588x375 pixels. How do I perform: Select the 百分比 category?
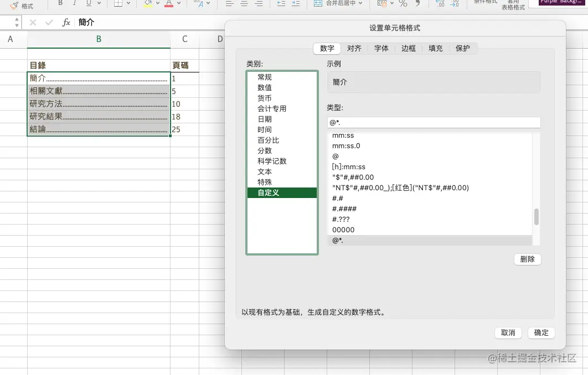coord(282,140)
